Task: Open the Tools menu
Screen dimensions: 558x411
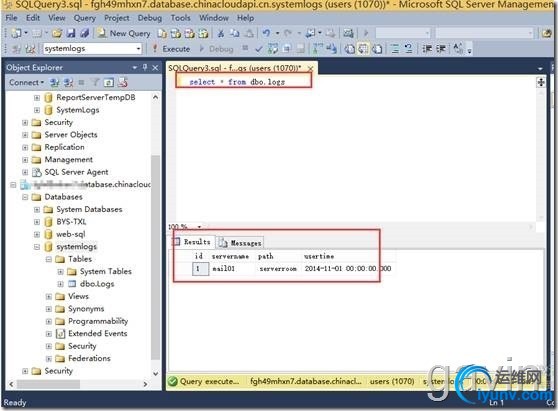Action: pyautogui.click(x=180, y=18)
